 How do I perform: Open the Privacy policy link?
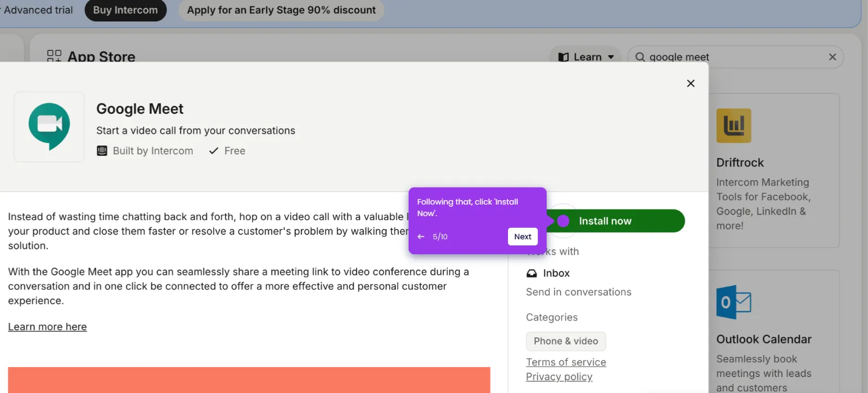(559, 376)
